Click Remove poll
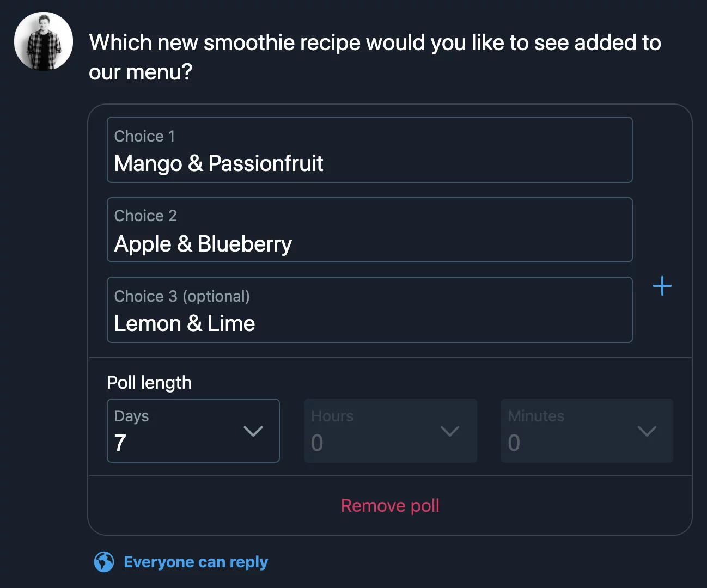Viewport: 707px width, 588px height. 390,505
